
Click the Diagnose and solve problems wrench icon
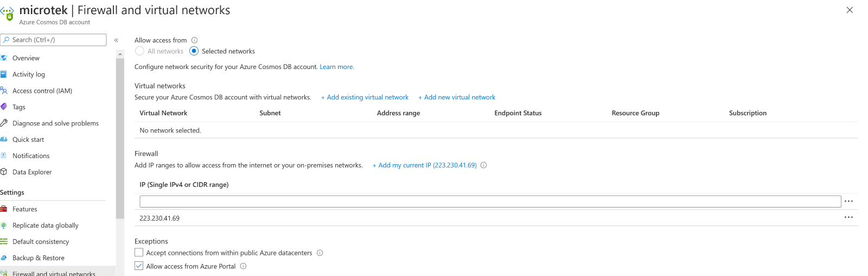click(x=4, y=123)
